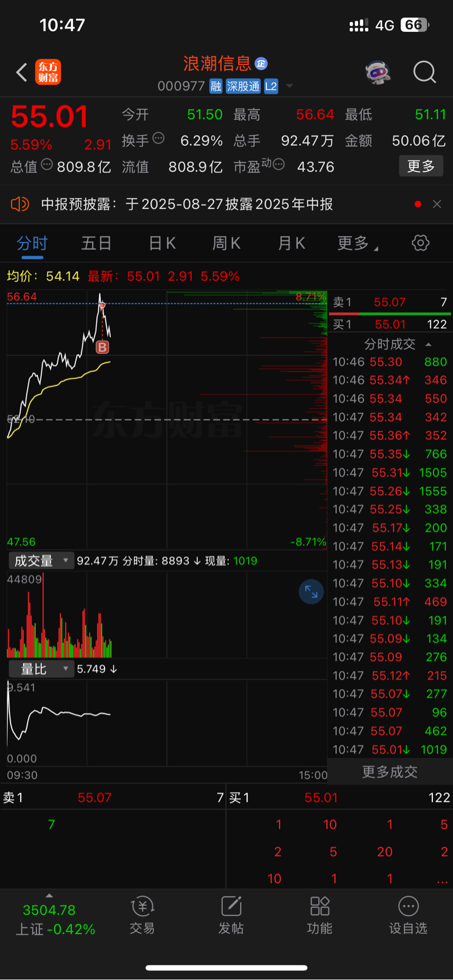Switch to the 周K tab
The height and width of the screenshot is (980, 453).
click(x=226, y=243)
